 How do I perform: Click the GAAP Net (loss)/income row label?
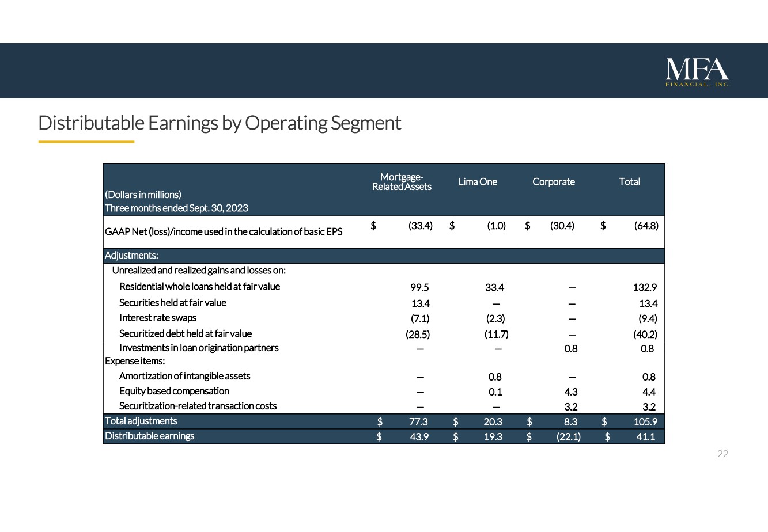[224, 231]
